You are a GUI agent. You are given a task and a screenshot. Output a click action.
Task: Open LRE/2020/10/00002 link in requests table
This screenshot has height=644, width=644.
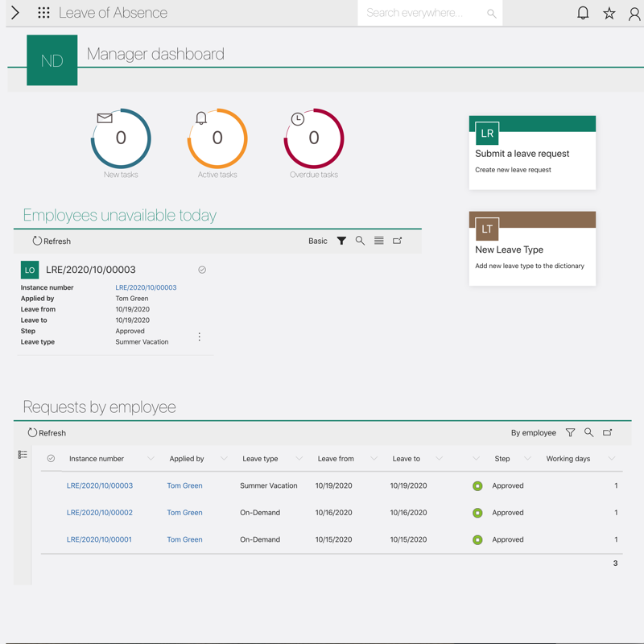click(100, 513)
